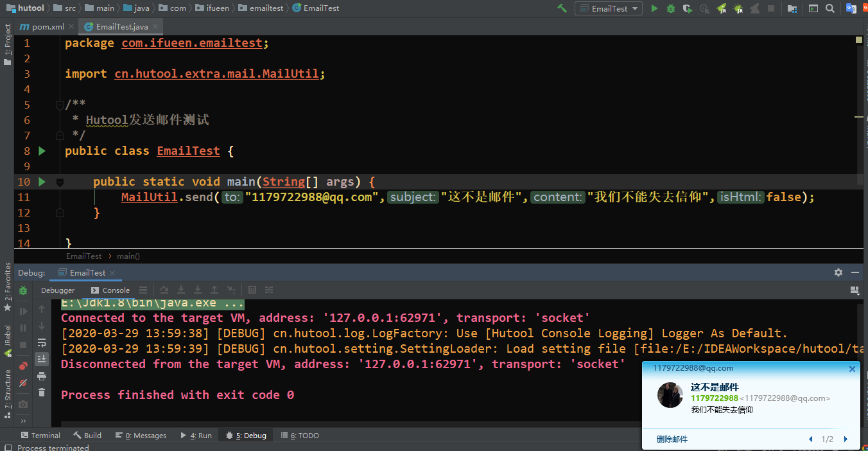
Task: Run with Coverage from the toolbar
Action: click(688, 8)
